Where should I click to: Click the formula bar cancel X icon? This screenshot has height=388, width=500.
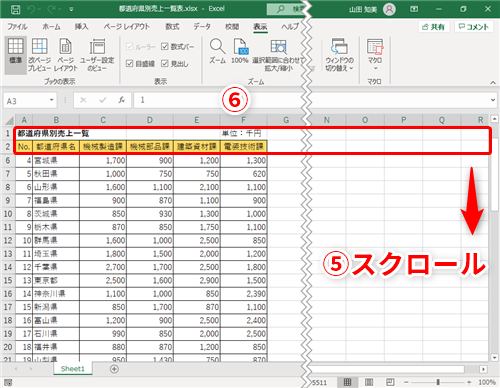pos(83,100)
